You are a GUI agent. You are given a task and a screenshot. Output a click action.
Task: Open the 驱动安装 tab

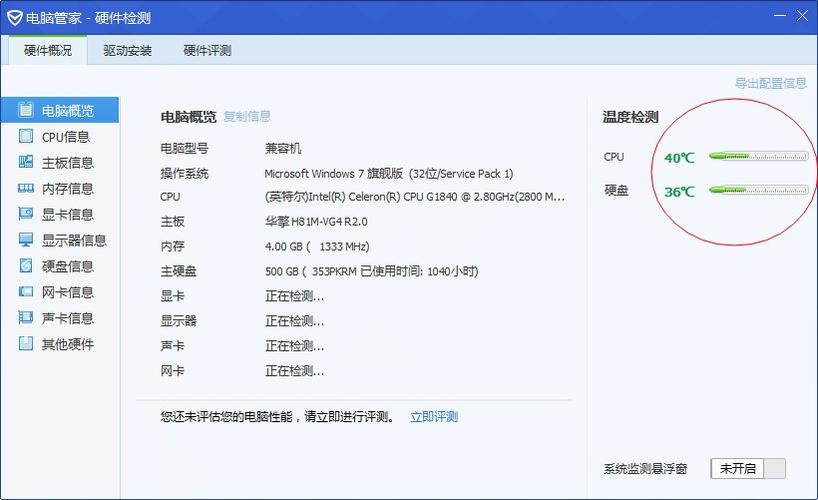click(x=127, y=50)
